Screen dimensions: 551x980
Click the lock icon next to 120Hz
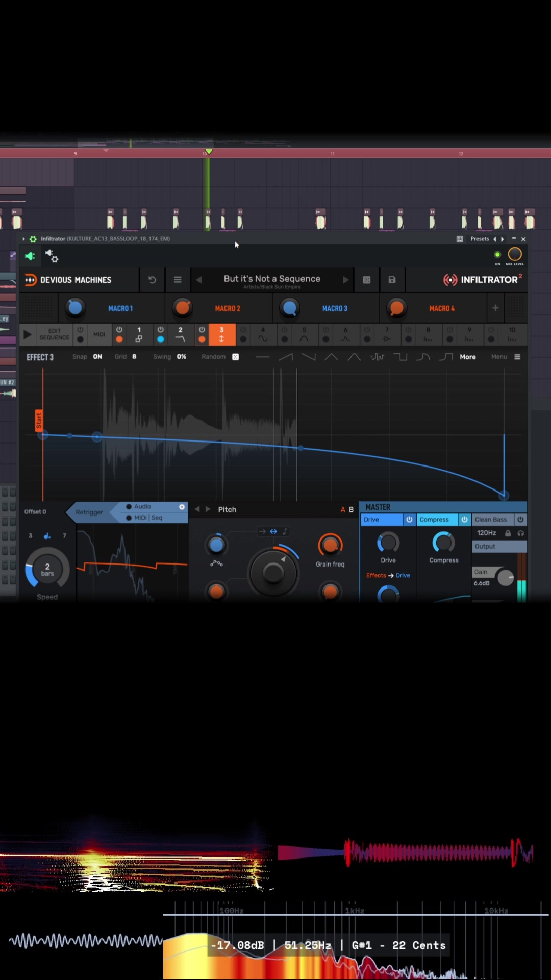click(508, 533)
